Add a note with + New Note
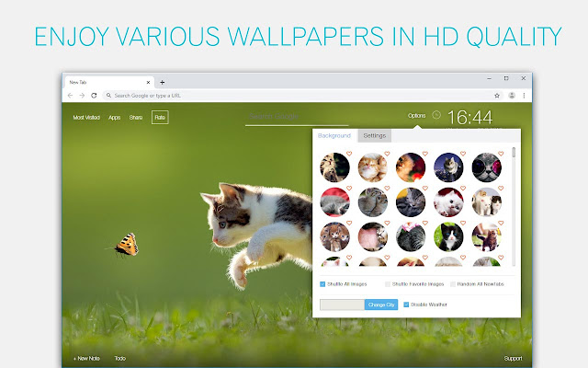 point(86,358)
